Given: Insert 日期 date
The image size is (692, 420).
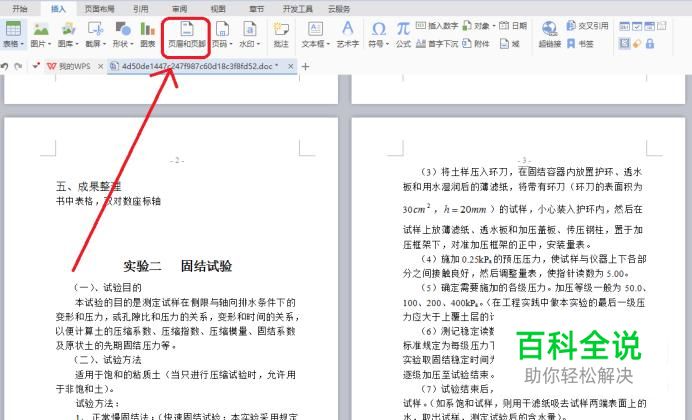Looking at the screenshot, I should [513, 26].
